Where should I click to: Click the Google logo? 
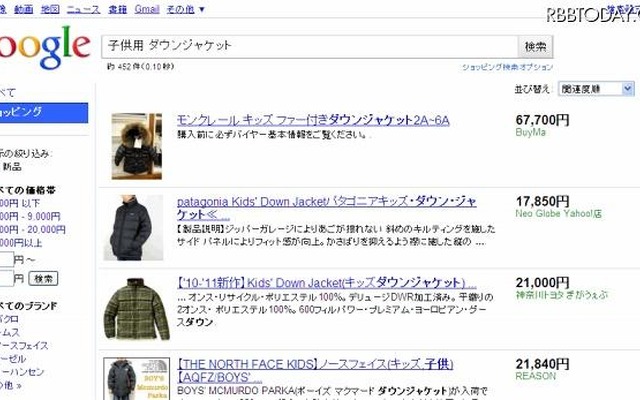point(44,47)
